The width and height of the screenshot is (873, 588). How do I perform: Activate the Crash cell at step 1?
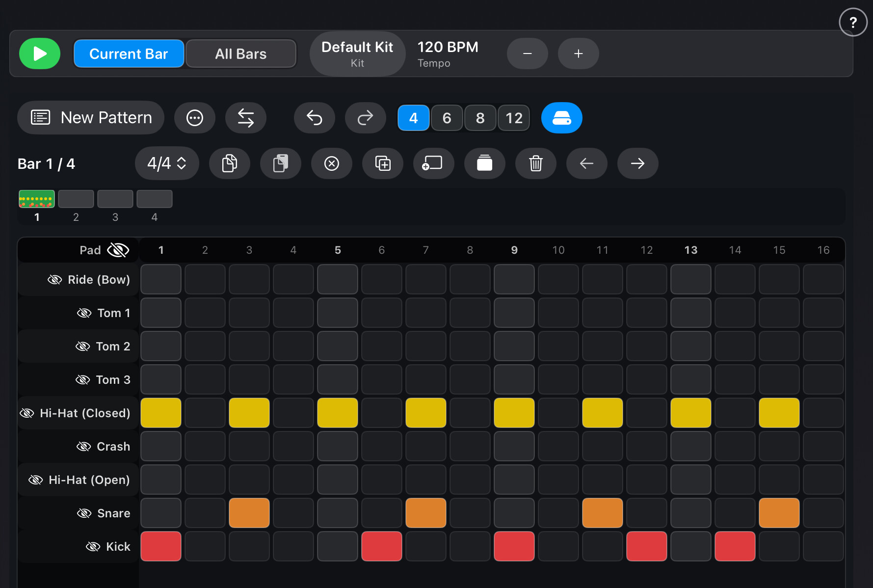pos(161,446)
